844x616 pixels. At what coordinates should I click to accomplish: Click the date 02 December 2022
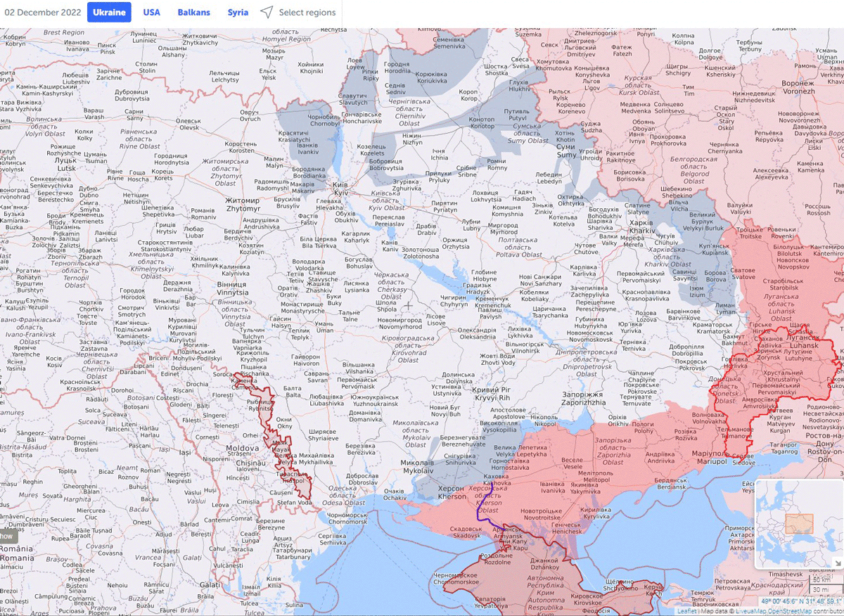(x=42, y=13)
